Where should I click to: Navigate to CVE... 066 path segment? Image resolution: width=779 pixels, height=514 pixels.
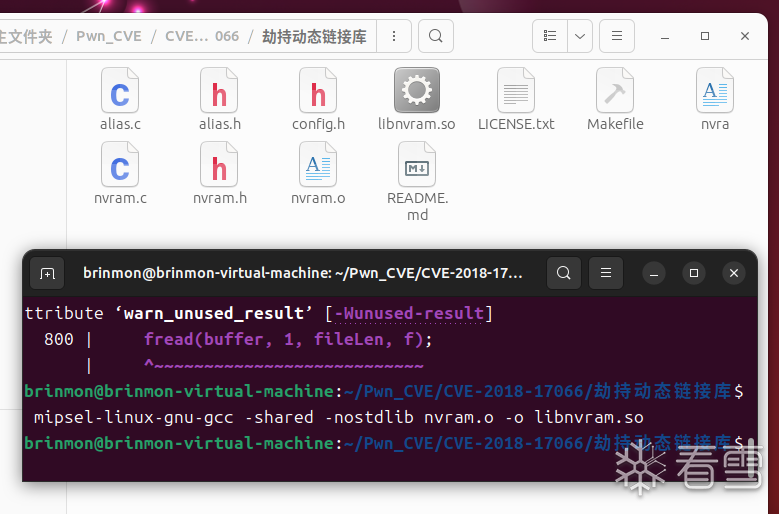pyautogui.click(x=202, y=36)
